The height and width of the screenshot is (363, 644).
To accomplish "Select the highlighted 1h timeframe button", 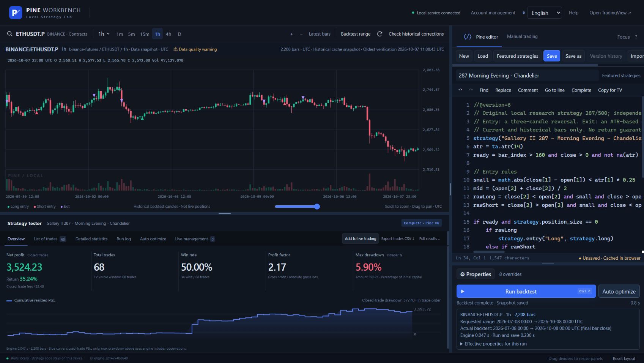I will click(x=157, y=34).
